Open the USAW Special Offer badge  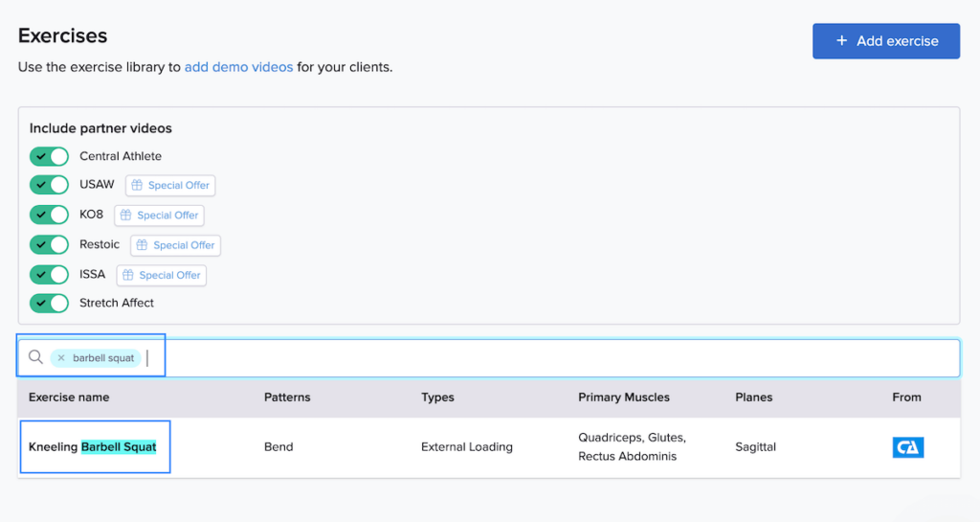tap(170, 185)
